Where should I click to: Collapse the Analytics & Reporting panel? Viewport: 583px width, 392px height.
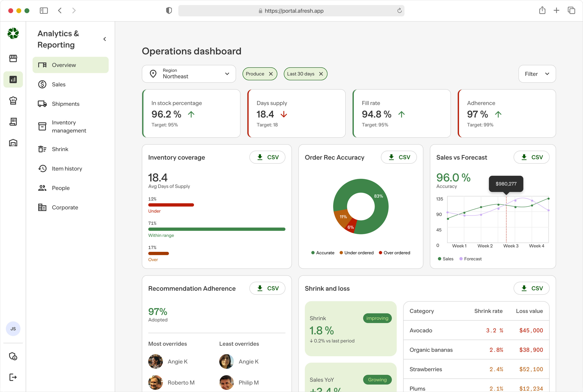105,39
